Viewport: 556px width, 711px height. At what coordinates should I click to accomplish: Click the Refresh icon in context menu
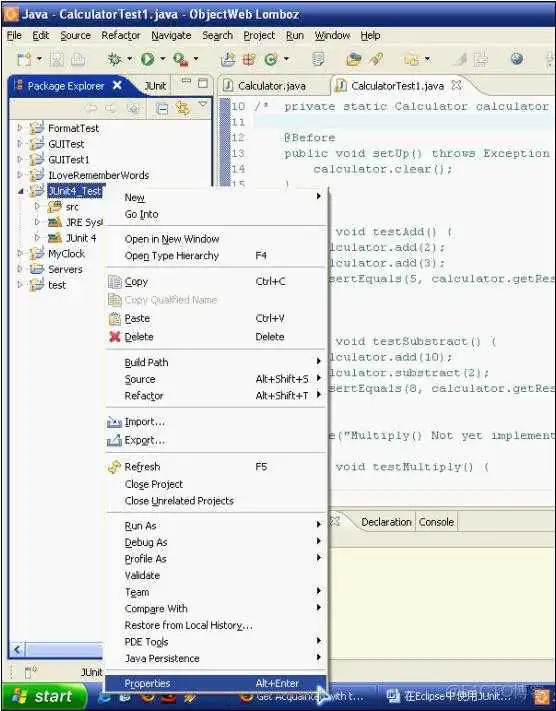click(114, 467)
